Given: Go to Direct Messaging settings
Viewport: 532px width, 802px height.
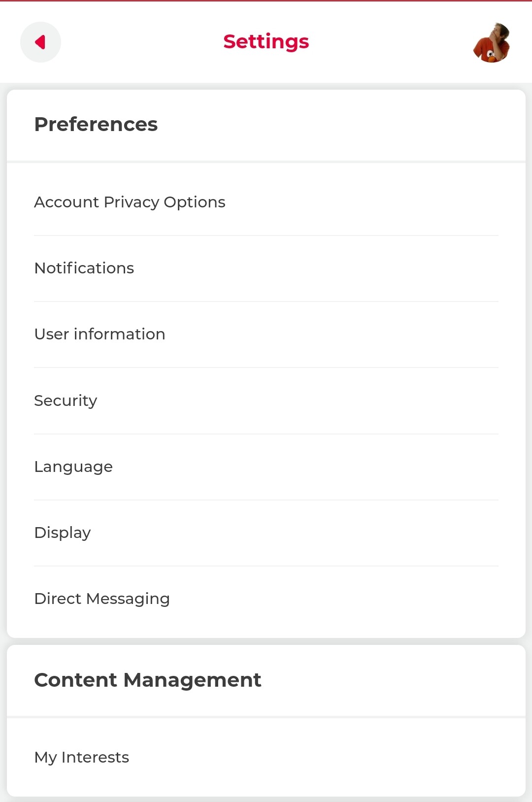Looking at the screenshot, I should [x=102, y=599].
